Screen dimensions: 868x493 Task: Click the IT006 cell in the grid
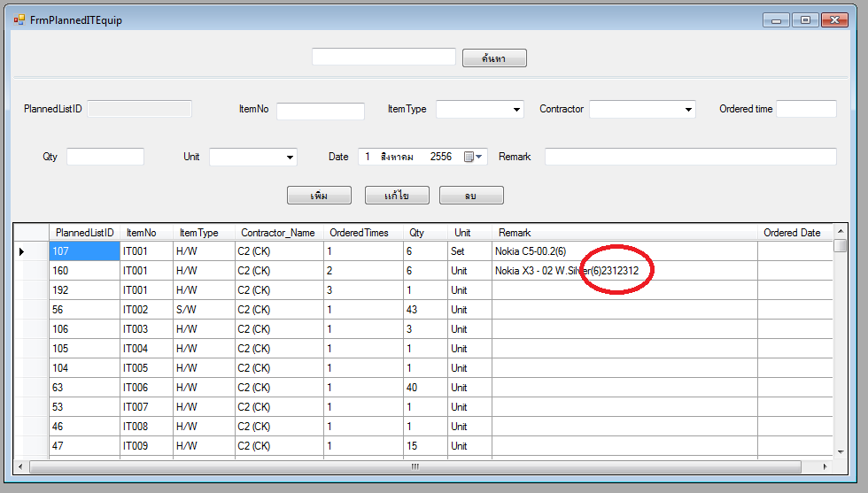click(x=145, y=388)
